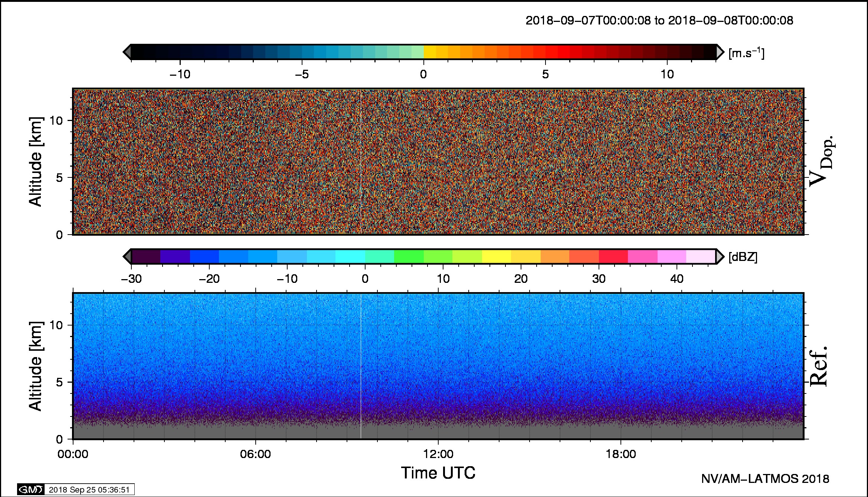Click the date range title text
868x497 pixels.
pos(659,20)
